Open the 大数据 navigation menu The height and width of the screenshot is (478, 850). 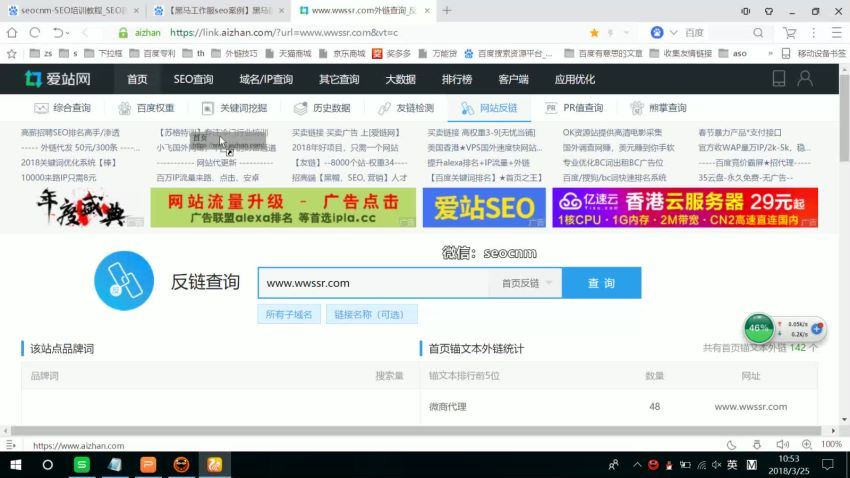pos(400,79)
